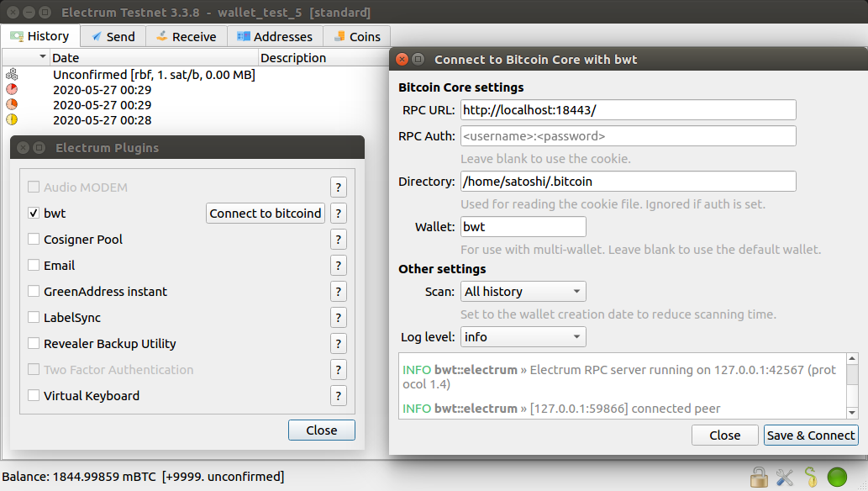Screen dimensions: 868x491
Task: Click the green network status circle
Action: click(x=836, y=477)
